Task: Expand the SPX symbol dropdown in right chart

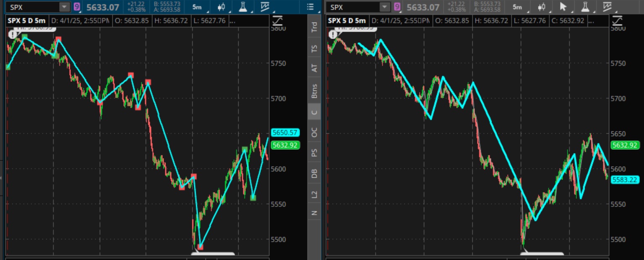Action: 385,7
